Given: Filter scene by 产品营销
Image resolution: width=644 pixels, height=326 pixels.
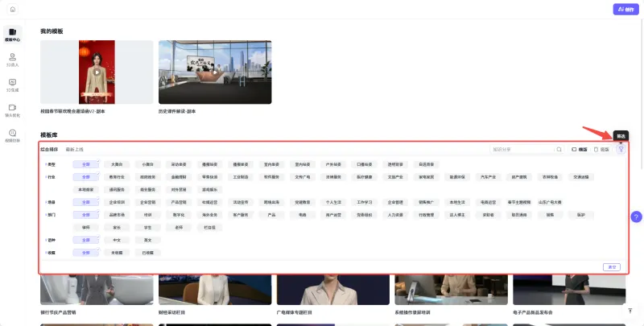Looking at the screenshot, I should click(x=179, y=202).
